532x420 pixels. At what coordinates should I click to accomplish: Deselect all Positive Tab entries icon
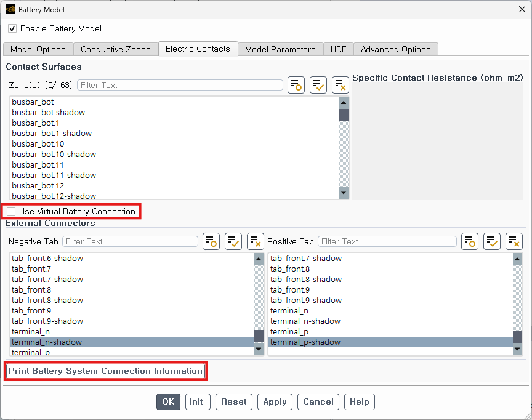click(x=514, y=241)
